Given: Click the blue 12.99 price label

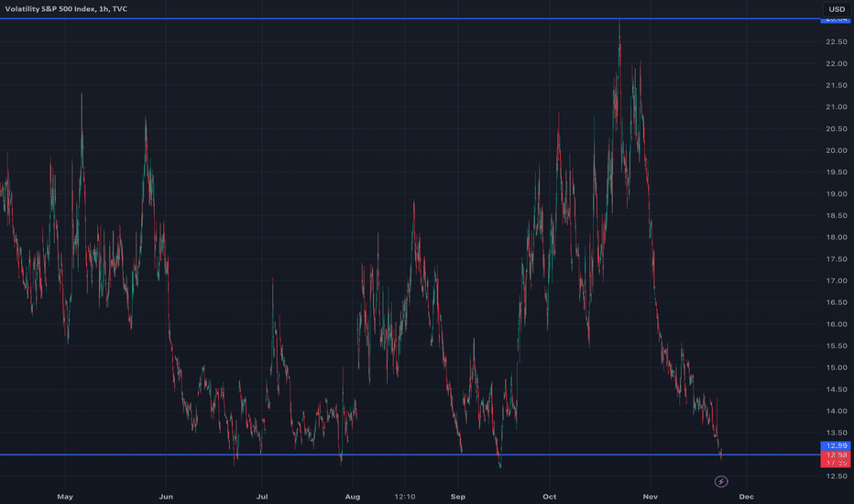Looking at the screenshot, I should pyautogui.click(x=836, y=445).
